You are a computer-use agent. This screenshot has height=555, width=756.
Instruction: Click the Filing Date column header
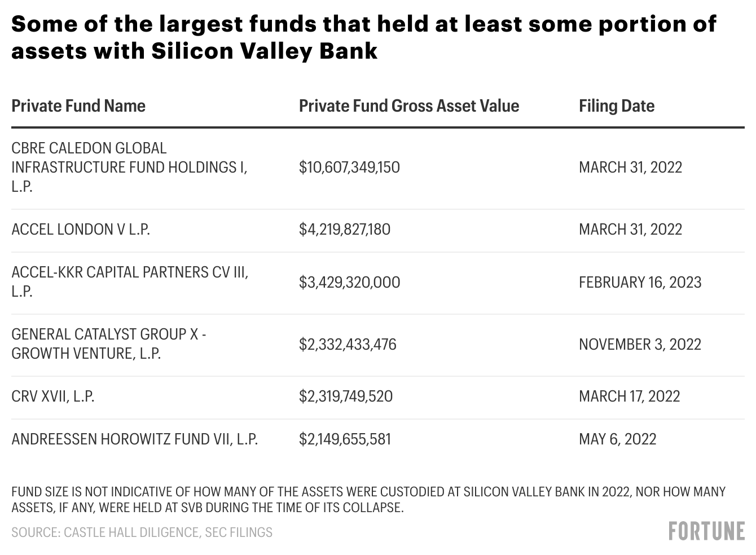(617, 106)
